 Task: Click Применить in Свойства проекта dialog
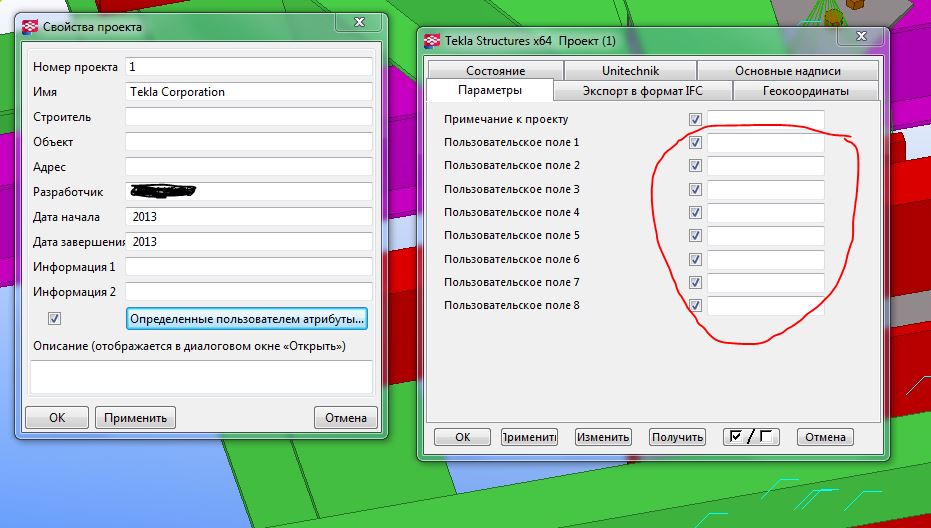[x=135, y=418]
